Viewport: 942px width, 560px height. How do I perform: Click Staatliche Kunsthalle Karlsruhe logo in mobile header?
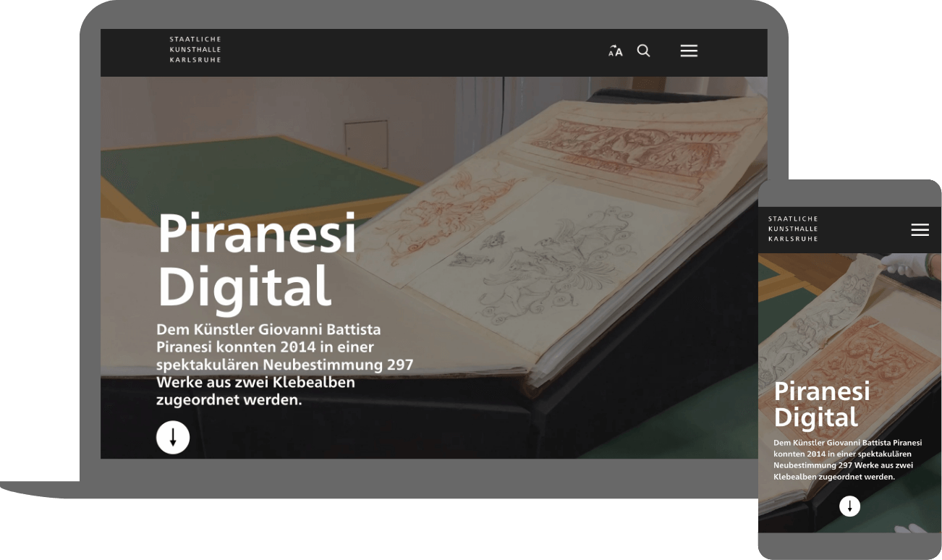pos(793,229)
